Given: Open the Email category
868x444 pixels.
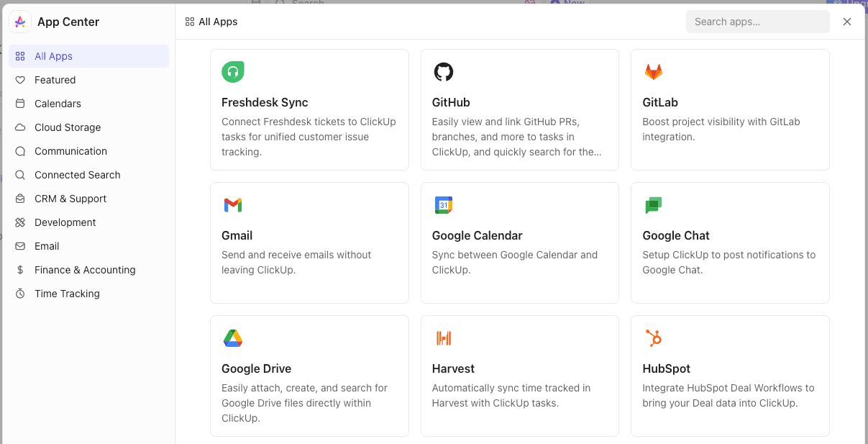Looking at the screenshot, I should [89, 246].
